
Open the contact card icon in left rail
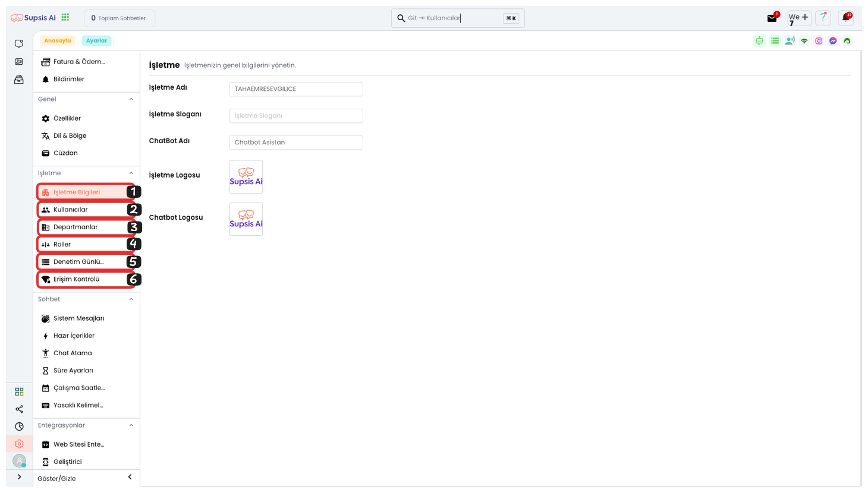19,62
